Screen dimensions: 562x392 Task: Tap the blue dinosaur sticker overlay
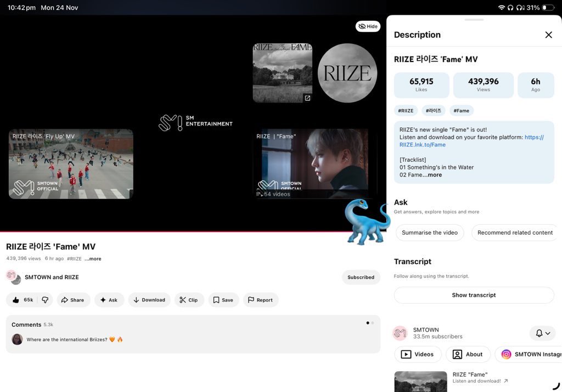coord(366,222)
